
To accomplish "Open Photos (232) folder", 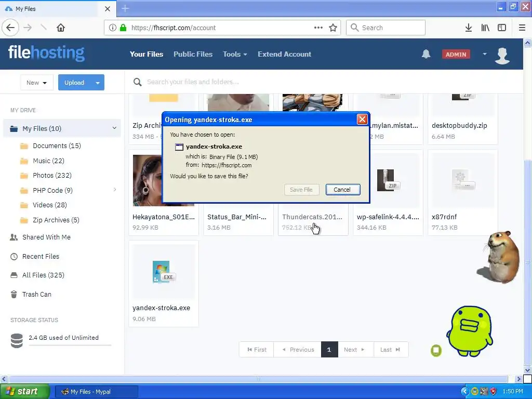I will 52,176.
